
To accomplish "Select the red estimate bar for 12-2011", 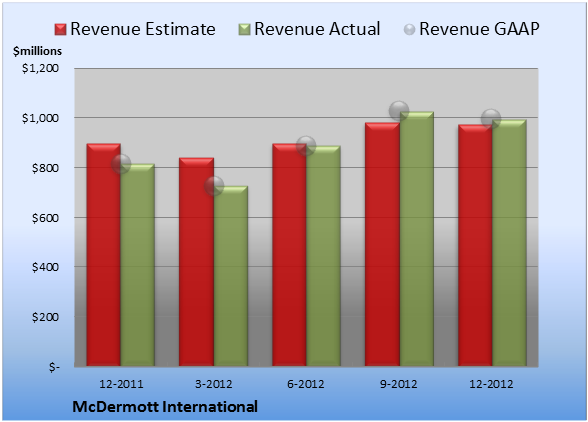I will 104,255.
